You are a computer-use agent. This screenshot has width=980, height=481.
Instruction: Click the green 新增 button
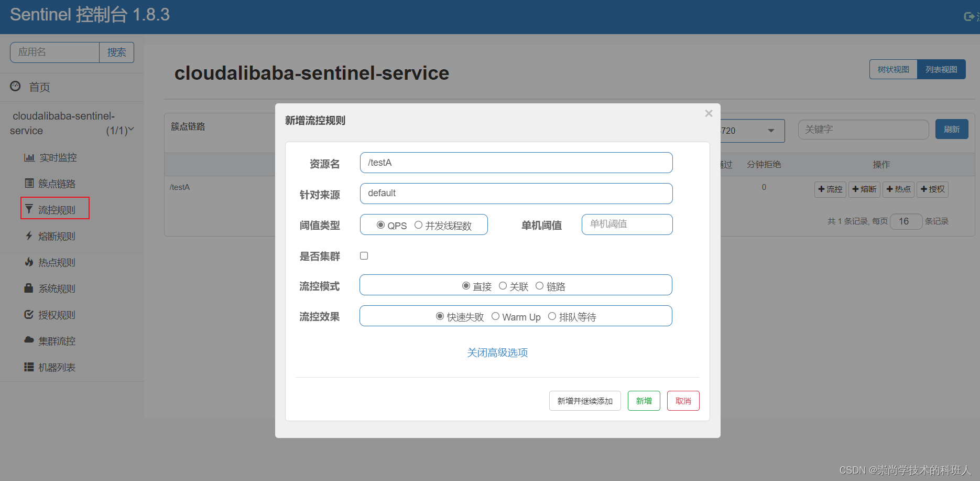pos(644,401)
